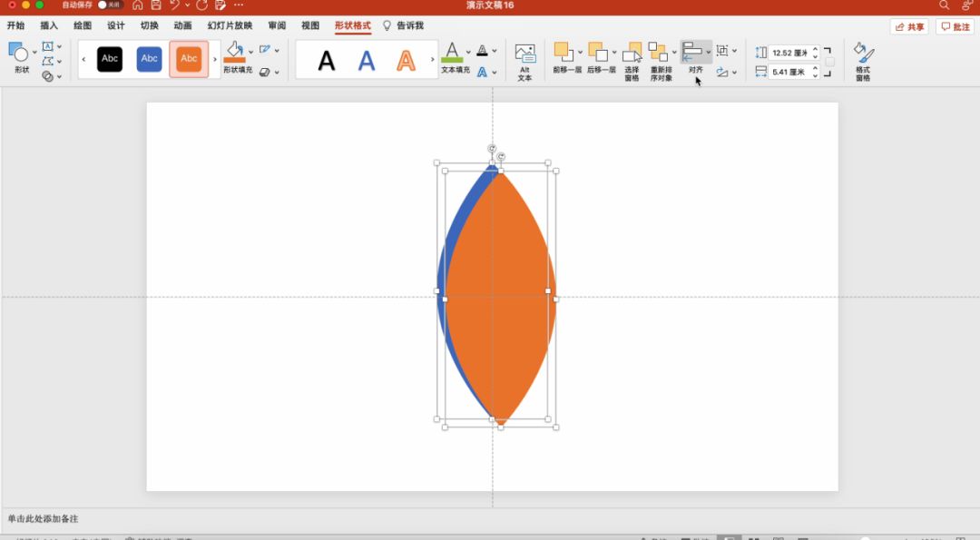Show previous shape styles with left chevron
Viewport: 980px width, 540px height.
83,59
